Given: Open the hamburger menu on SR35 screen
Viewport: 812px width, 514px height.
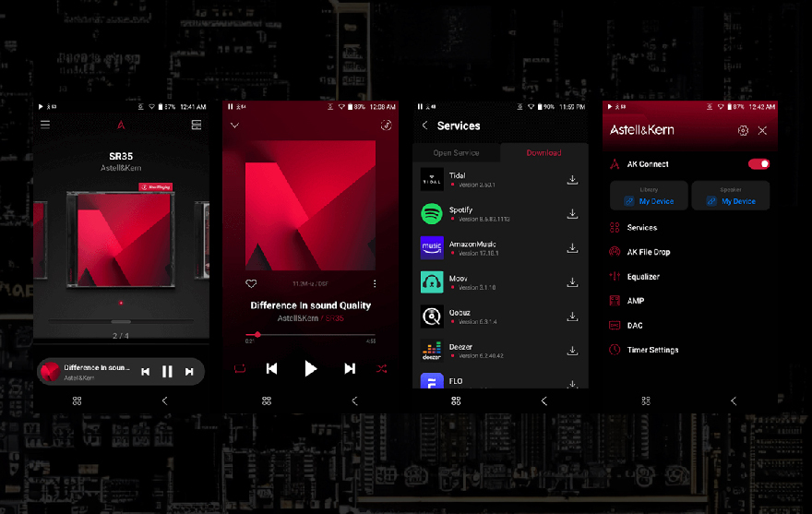Looking at the screenshot, I should 45,125.
